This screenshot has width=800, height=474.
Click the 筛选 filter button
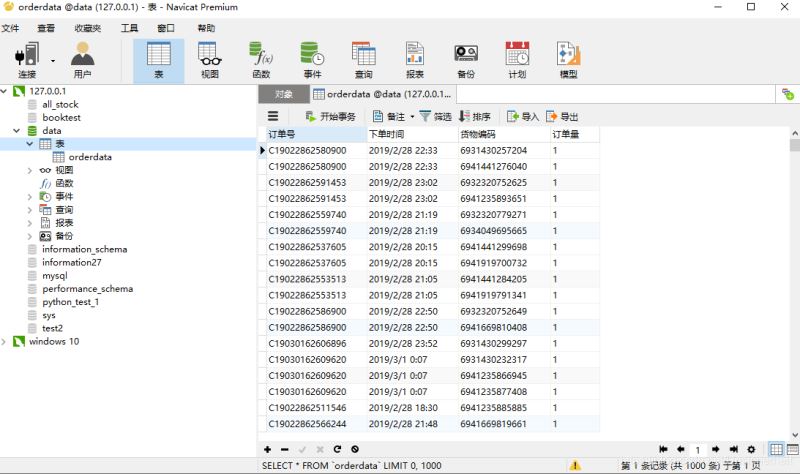click(x=436, y=117)
